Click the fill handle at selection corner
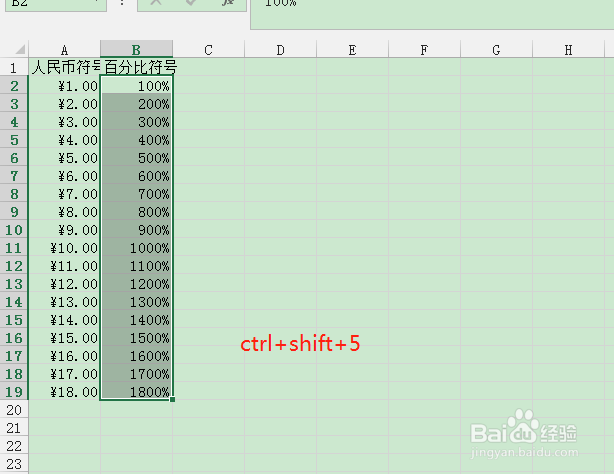 173,400
